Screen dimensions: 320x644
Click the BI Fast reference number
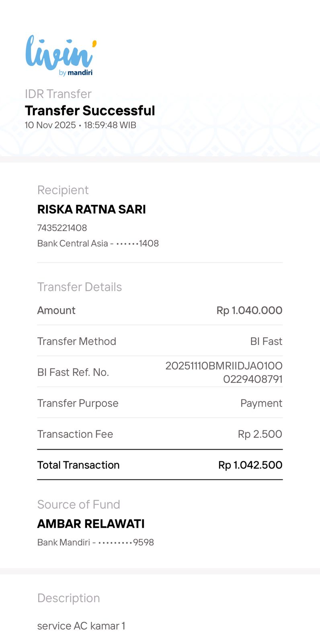click(x=224, y=372)
